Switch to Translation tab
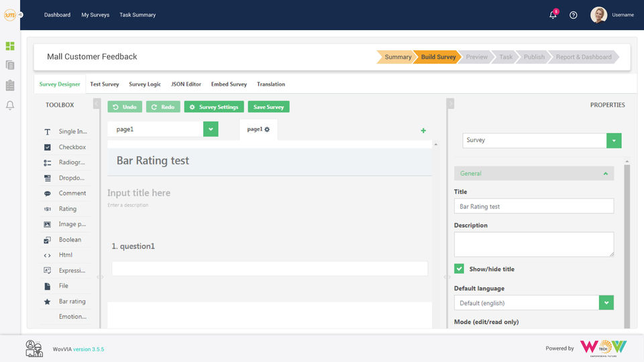The width and height of the screenshot is (644, 362). [x=270, y=84]
